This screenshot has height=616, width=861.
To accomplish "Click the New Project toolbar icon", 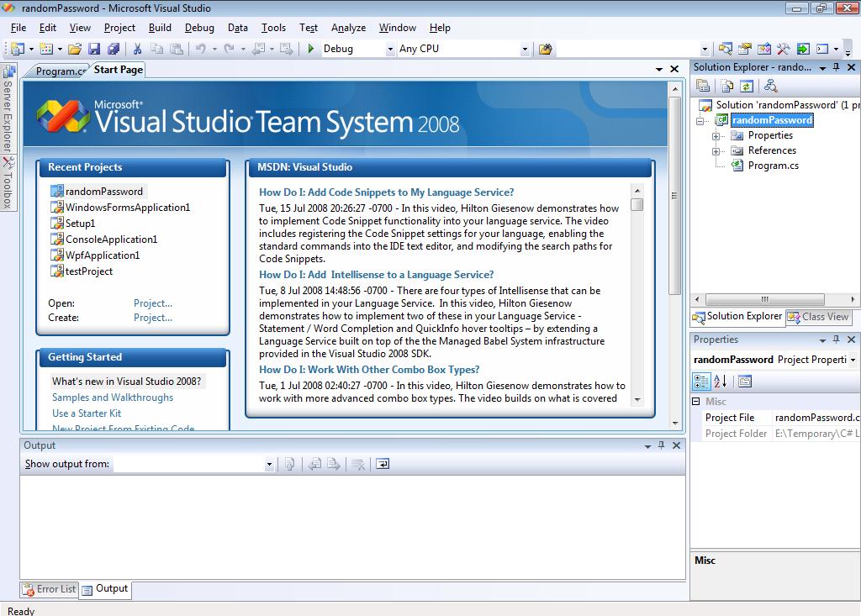I will 18,49.
